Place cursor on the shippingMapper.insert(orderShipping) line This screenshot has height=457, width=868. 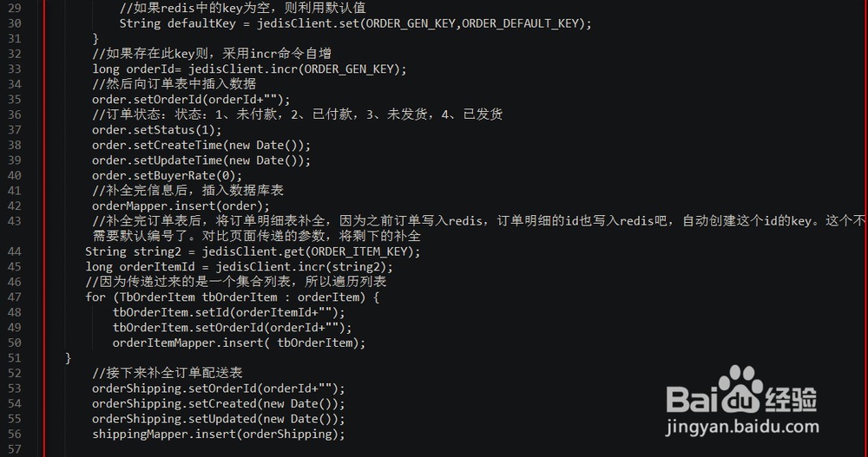click(219, 434)
